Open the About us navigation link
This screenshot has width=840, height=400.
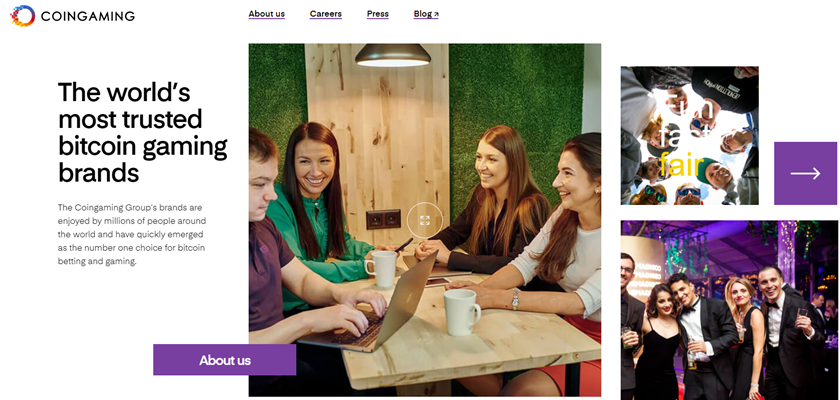[267, 14]
